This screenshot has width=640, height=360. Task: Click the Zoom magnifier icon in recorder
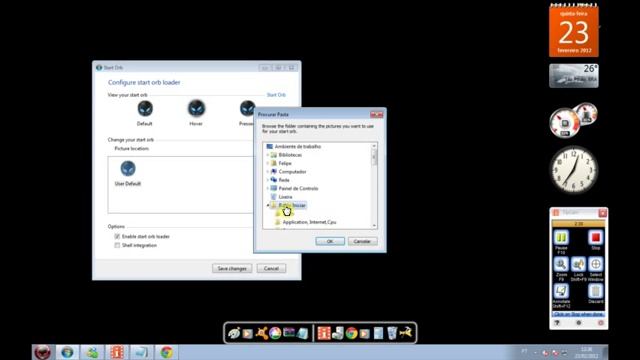[x=561, y=264]
